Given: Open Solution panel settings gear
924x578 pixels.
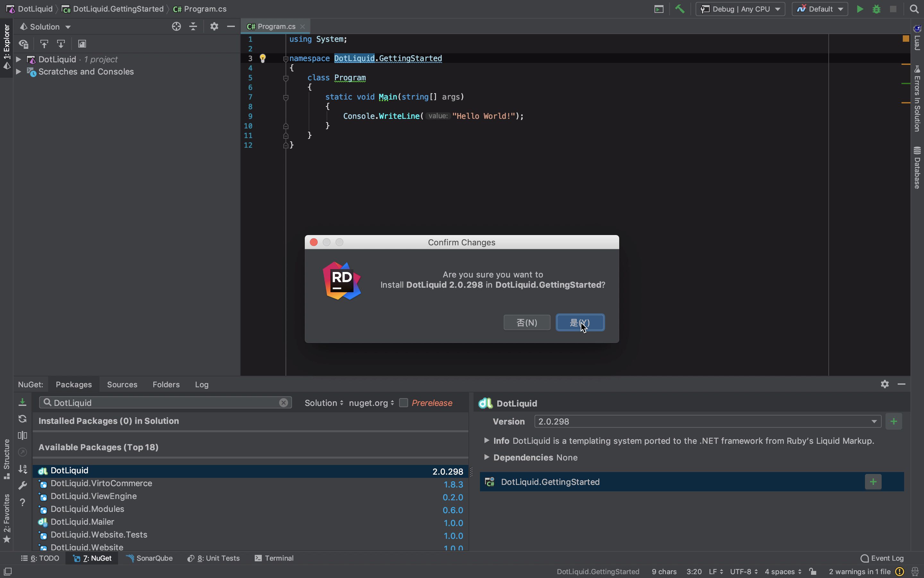Looking at the screenshot, I should 214,26.
